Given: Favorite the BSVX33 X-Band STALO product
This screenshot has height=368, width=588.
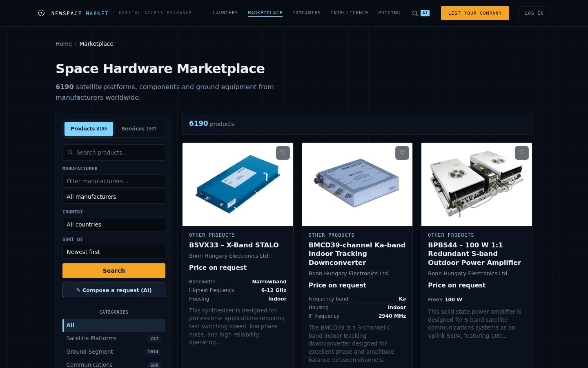Looking at the screenshot, I should pos(283,153).
